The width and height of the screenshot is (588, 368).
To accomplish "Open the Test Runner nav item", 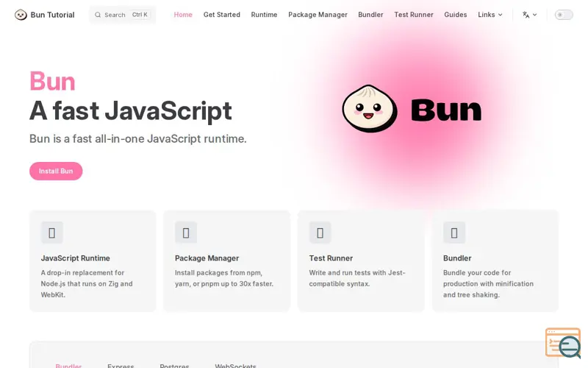I will [414, 15].
